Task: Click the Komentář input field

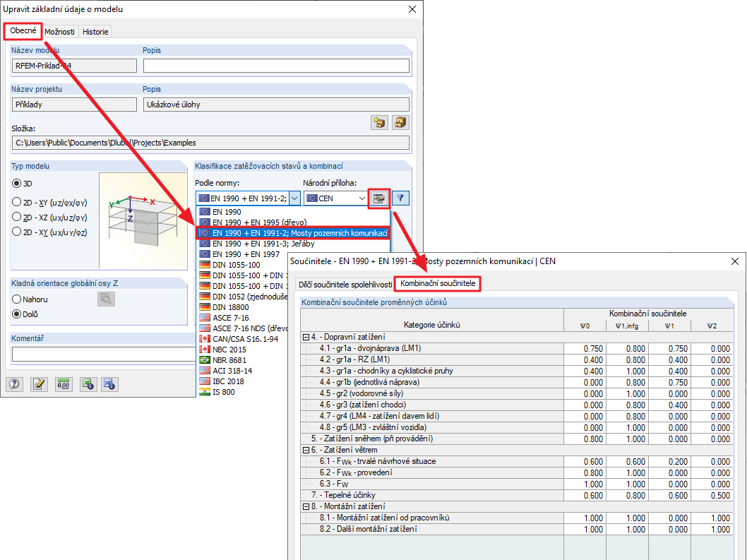Action: point(104,354)
